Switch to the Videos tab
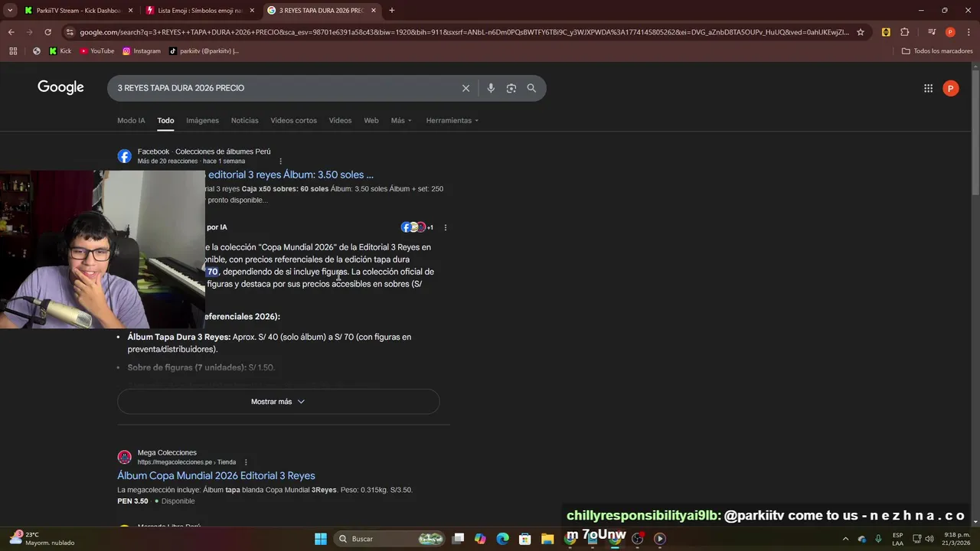980x551 pixels. [340, 120]
